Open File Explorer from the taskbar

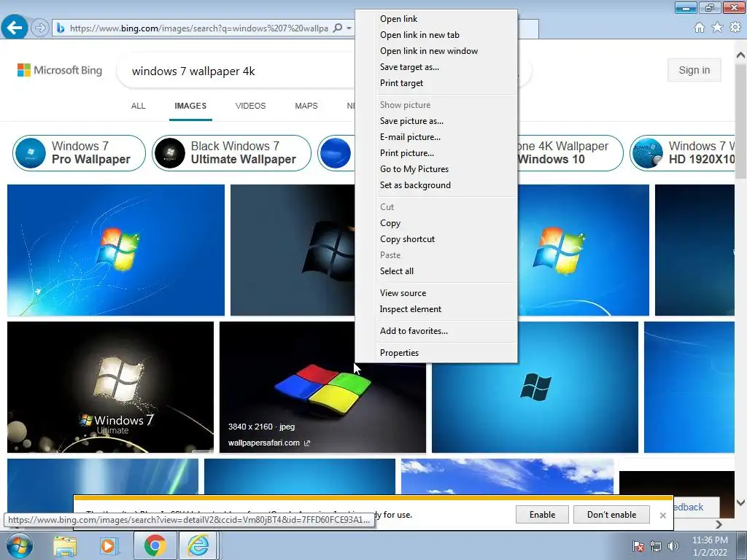coord(65,546)
